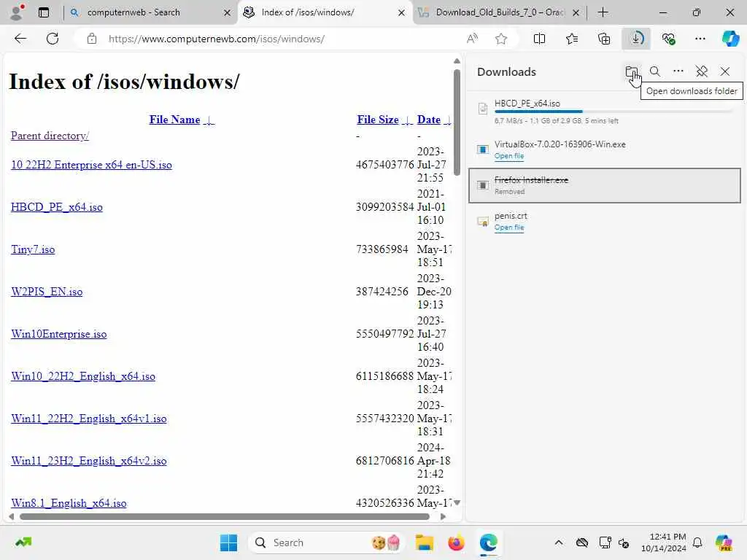Select the HBCD_PE_x64.iso download in progress
Viewport: 747px width, 560px height.
point(604,112)
